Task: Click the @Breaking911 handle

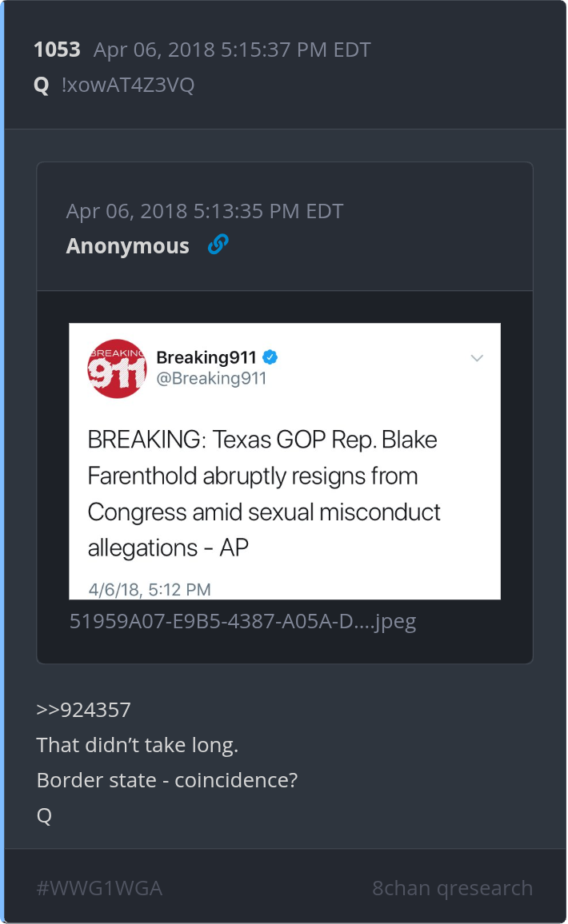Action: point(210,378)
